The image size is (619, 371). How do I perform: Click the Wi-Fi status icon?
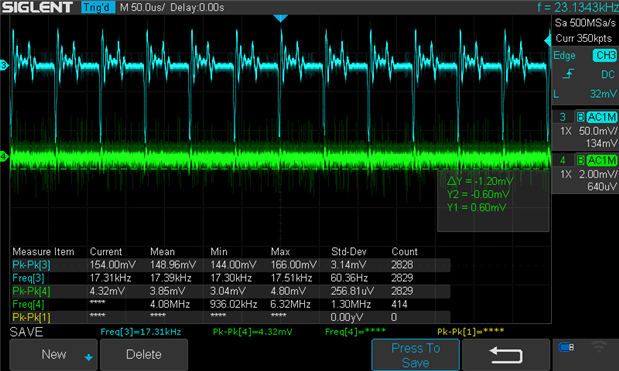[x=599, y=347]
